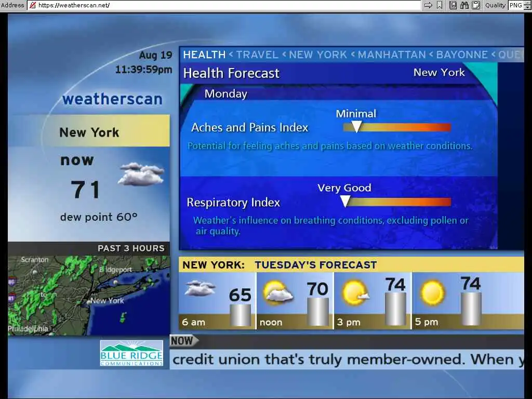Screen dimensions: 532x399
Task: Click the site security icon before the URL
Action: click(x=33, y=5)
